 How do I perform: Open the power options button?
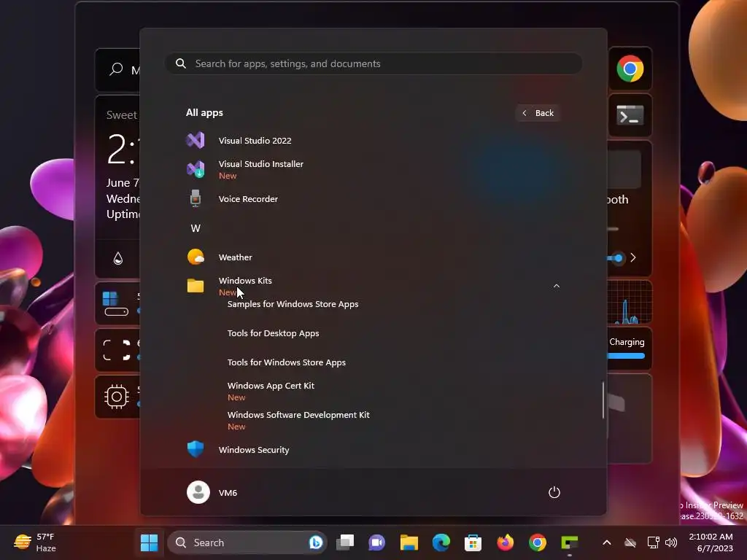pyautogui.click(x=554, y=492)
